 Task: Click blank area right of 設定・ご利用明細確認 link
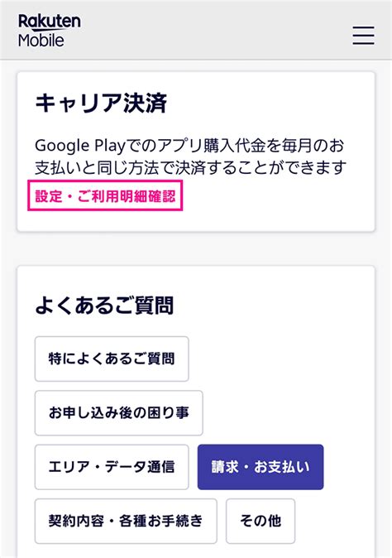point(277,195)
